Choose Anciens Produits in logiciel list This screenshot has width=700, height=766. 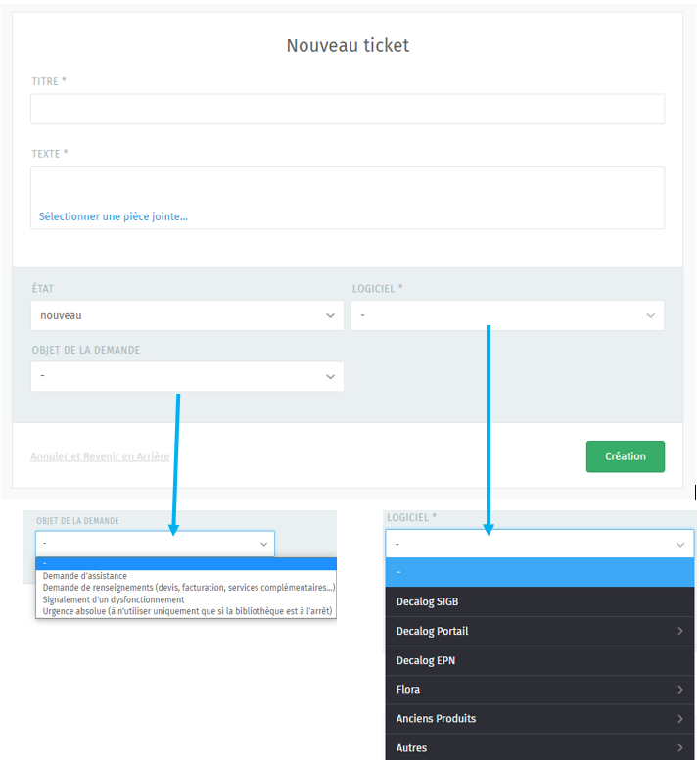pyautogui.click(x=539, y=719)
